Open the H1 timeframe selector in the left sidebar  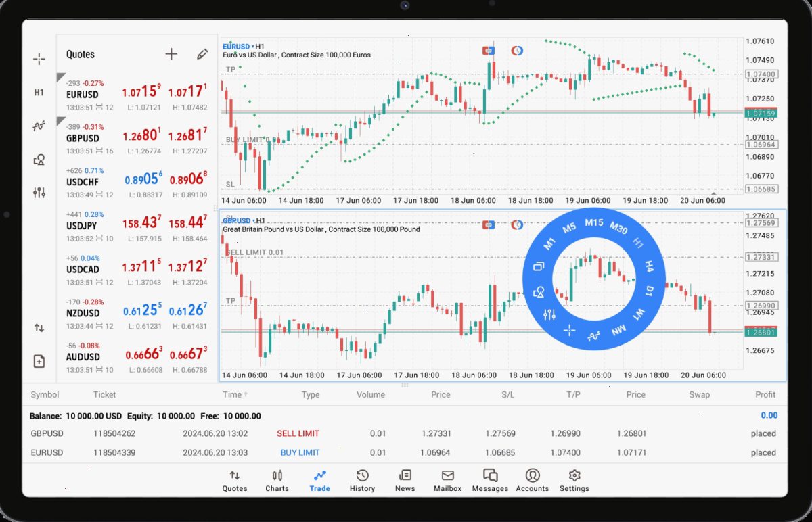tap(39, 93)
